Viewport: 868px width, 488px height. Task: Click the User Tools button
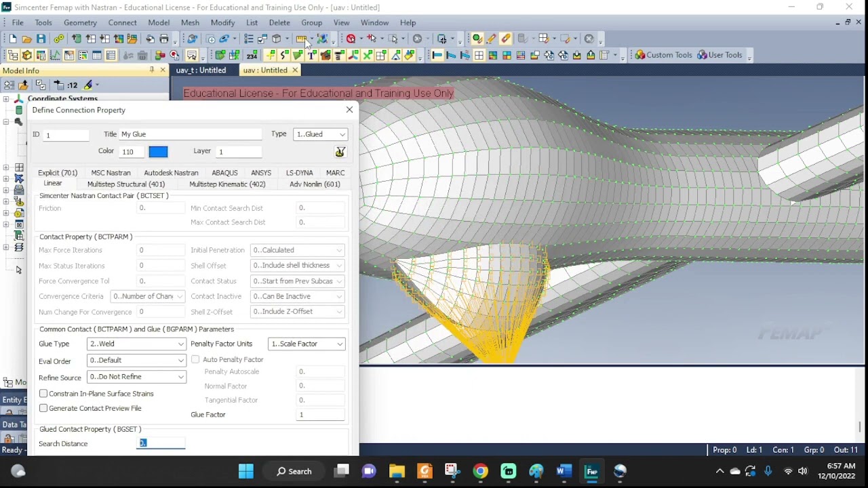pyautogui.click(x=720, y=55)
